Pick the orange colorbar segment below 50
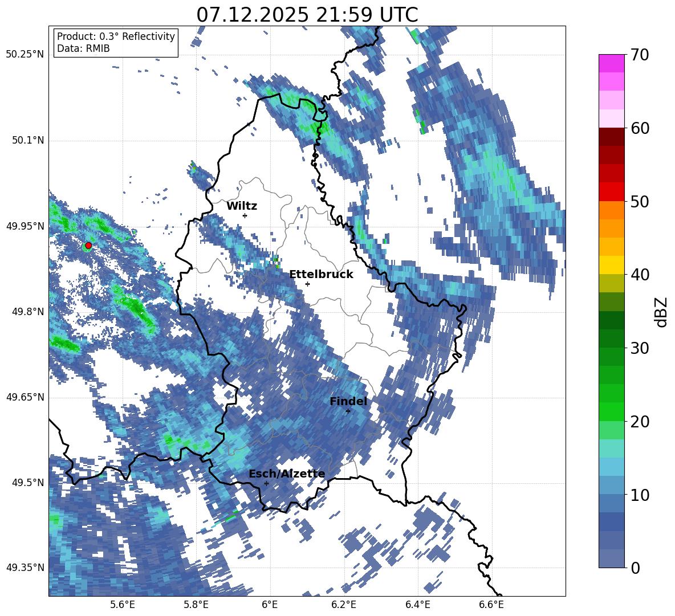This screenshot has width=675, height=616. click(611, 210)
